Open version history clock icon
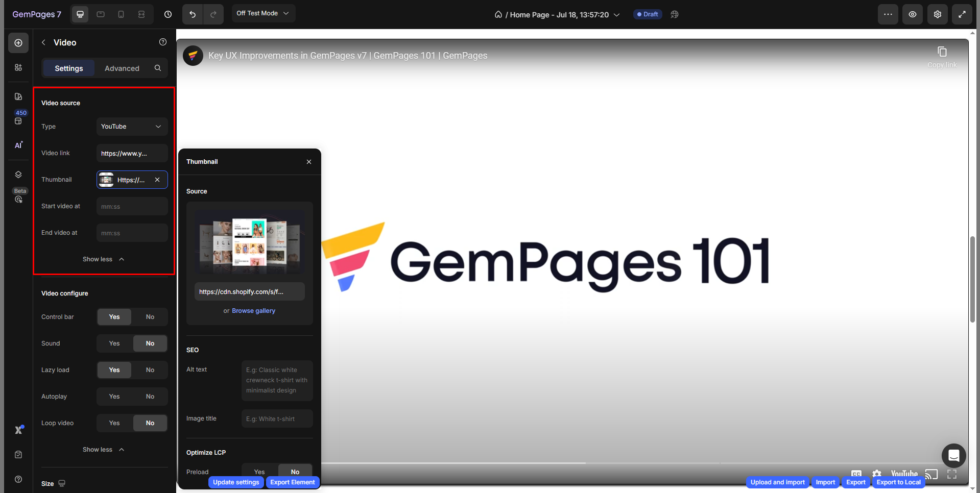 pyautogui.click(x=168, y=14)
